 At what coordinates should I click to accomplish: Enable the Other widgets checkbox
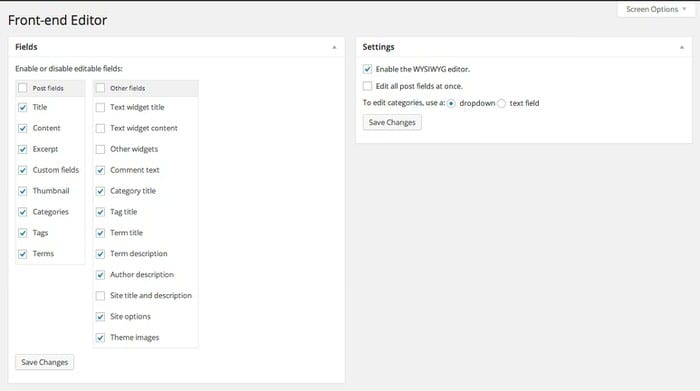tap(100, 150)
